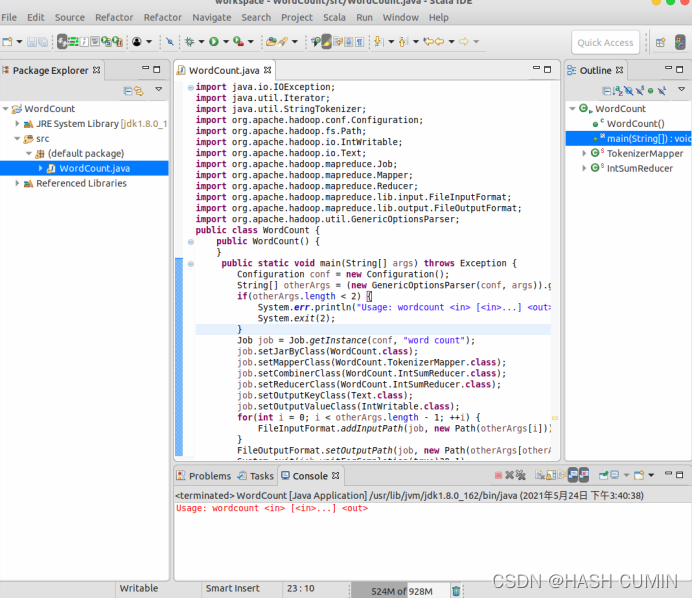692x598 pixels.
Task: Toggle alphabetical Sort in Outline toolbar
Action: (x=618, y=91)
